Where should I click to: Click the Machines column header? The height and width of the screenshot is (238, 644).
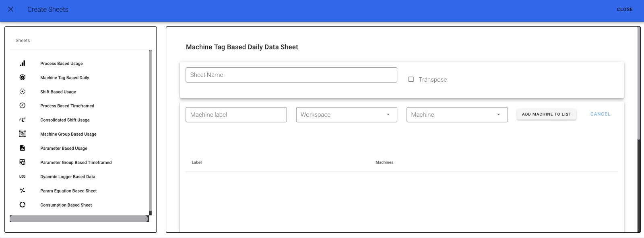(x=384, y=162)
